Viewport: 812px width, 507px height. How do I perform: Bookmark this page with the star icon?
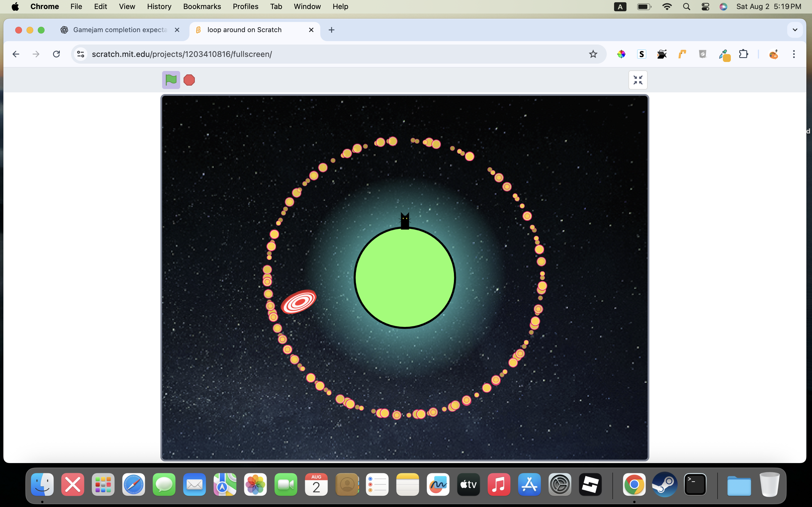click(593, 54)
